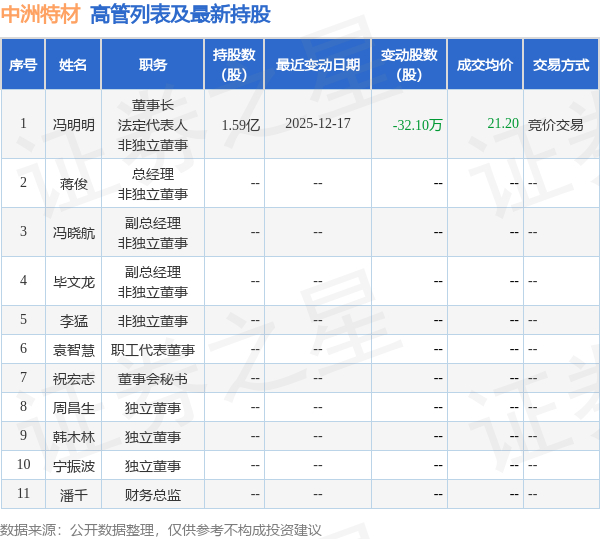Click the 职工代表董事 title

click(153, 350)
